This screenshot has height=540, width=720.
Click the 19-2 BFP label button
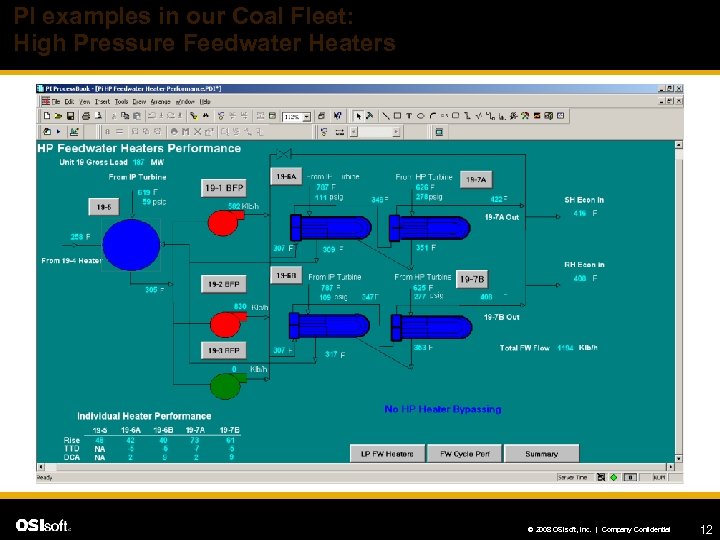(x=224, y=284)
